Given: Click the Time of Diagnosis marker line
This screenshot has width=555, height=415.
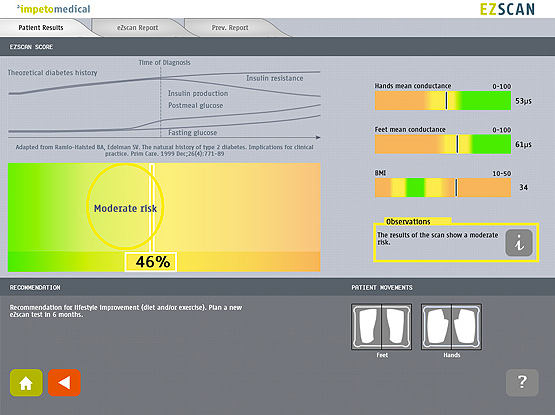Looking at the screenshot, I should [161, 100].
